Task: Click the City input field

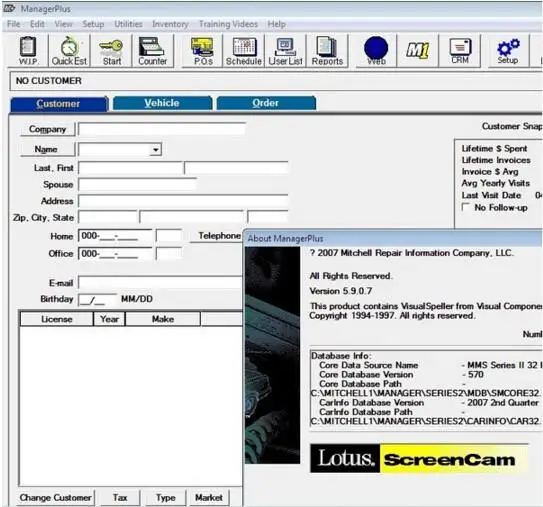Action: (x=192, y=217)
